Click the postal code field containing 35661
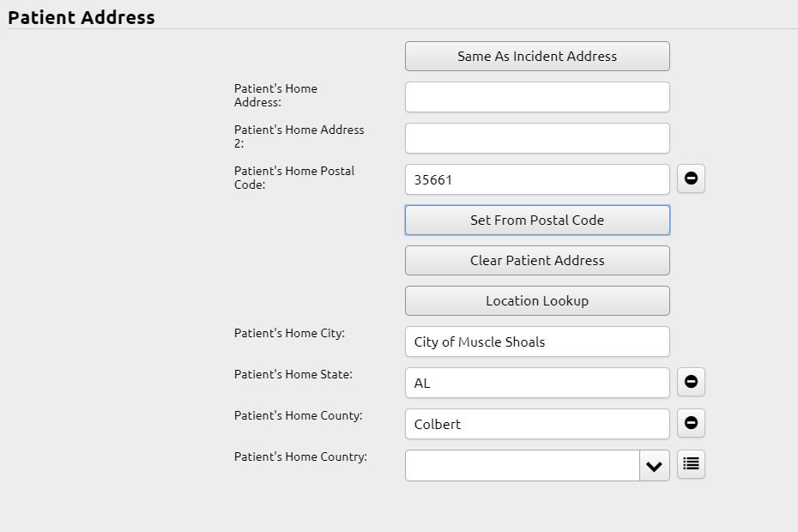This screenshot has width=798, height=532. coord(537,179)
